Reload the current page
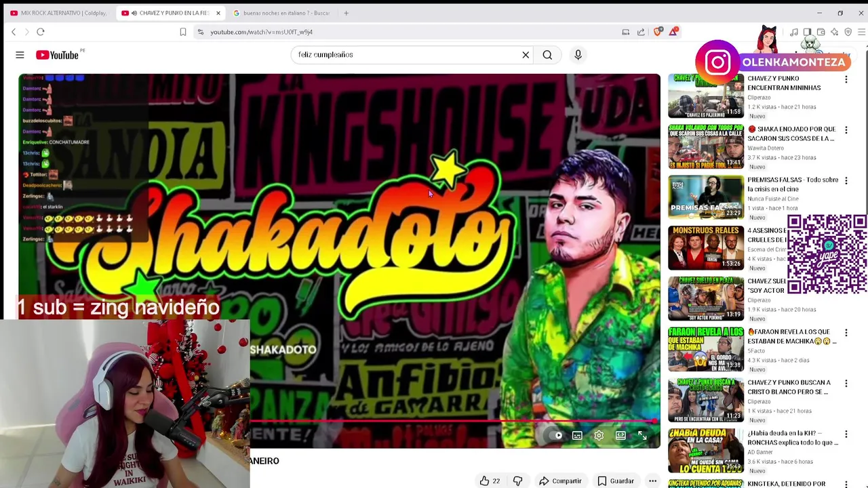Screen dimensions: 868x488 point(41,32)
